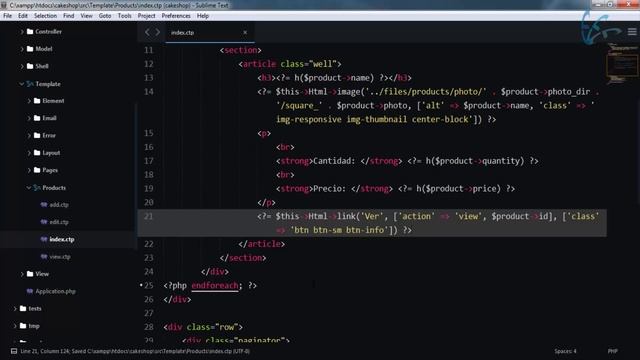Open the View menu
This screenshot has height=360, width=640.
pos(87,16)
